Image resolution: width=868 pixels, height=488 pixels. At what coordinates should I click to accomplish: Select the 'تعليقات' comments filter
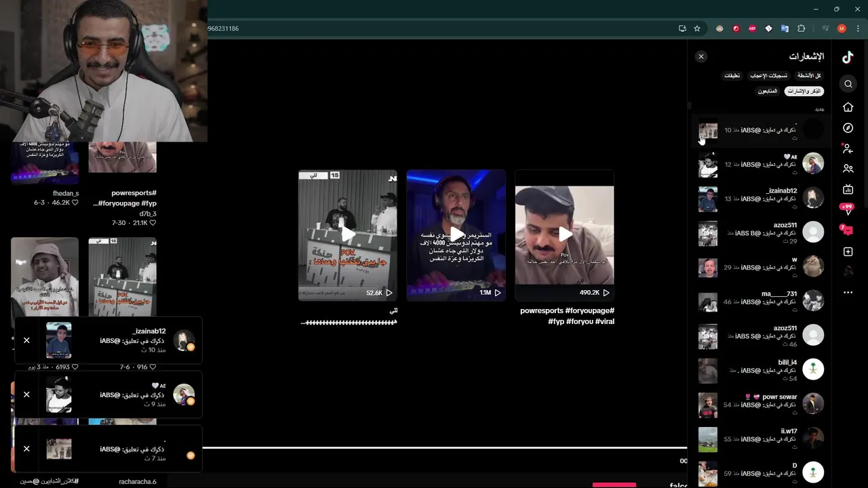coord(732,76)
